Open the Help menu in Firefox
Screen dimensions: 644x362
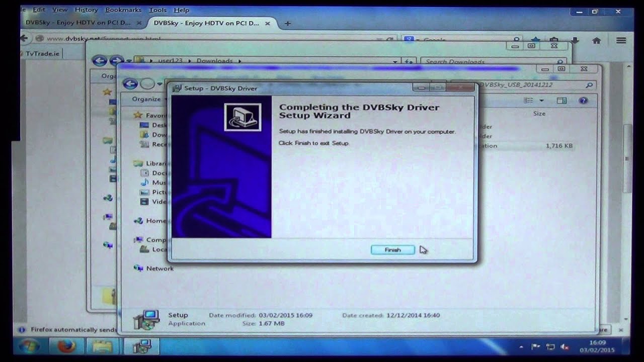[x=181, y=10]
